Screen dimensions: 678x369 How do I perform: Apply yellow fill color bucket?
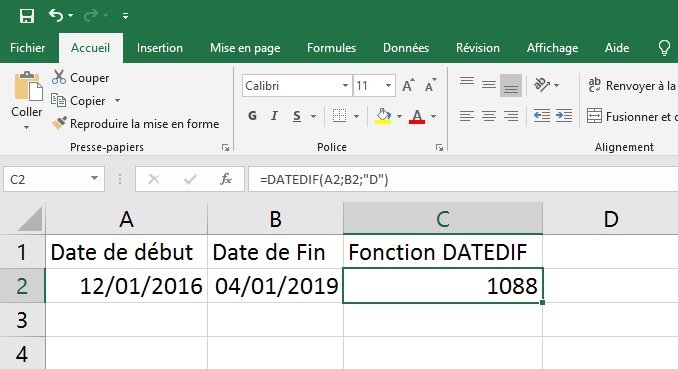click(x=383, y=116)
